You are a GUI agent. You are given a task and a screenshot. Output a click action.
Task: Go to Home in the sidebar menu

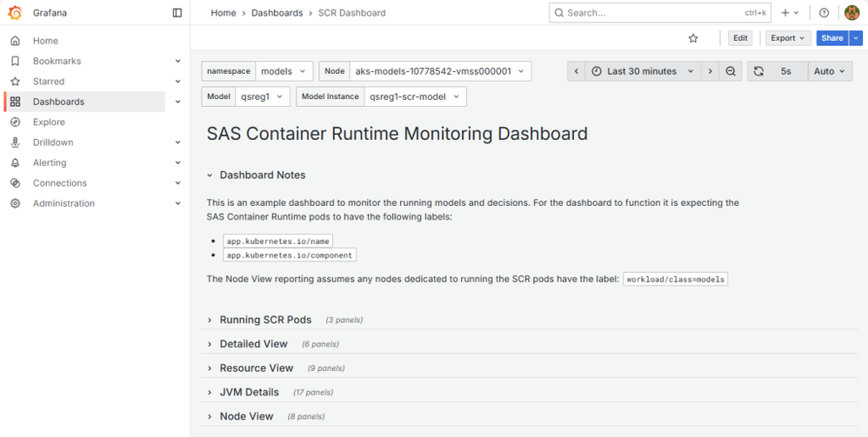pos(45,41)
